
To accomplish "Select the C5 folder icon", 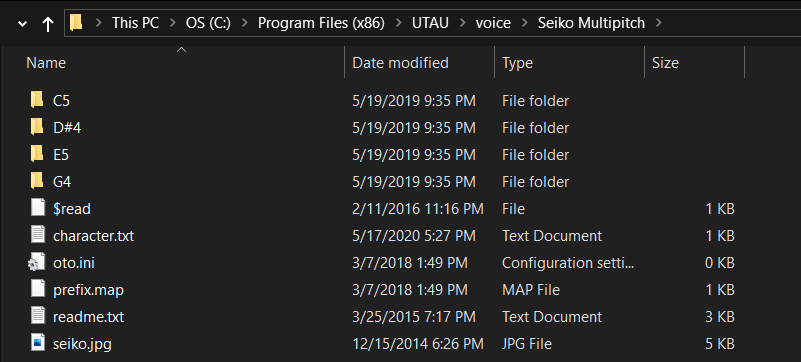I will 37,101.
